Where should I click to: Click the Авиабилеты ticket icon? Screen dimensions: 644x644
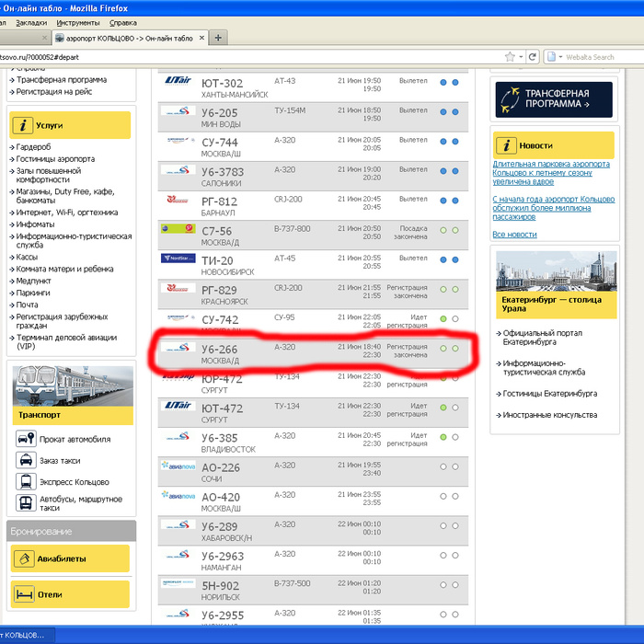pos(25,558)
